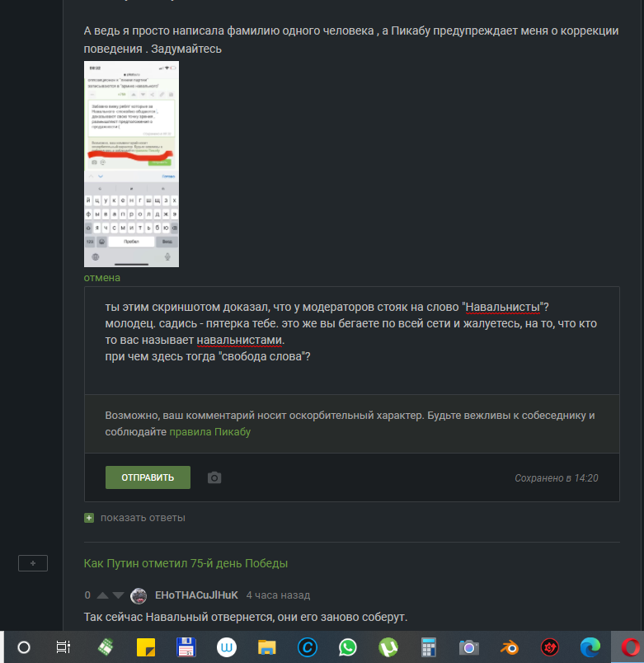
Task: Open the floppy disk app in the taskbar
Action: 186,647
